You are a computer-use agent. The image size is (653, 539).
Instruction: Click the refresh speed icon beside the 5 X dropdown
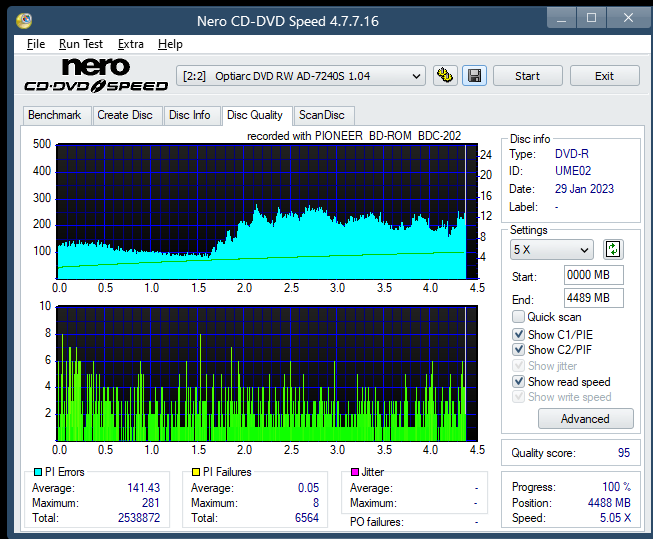[x=613, y=250]
